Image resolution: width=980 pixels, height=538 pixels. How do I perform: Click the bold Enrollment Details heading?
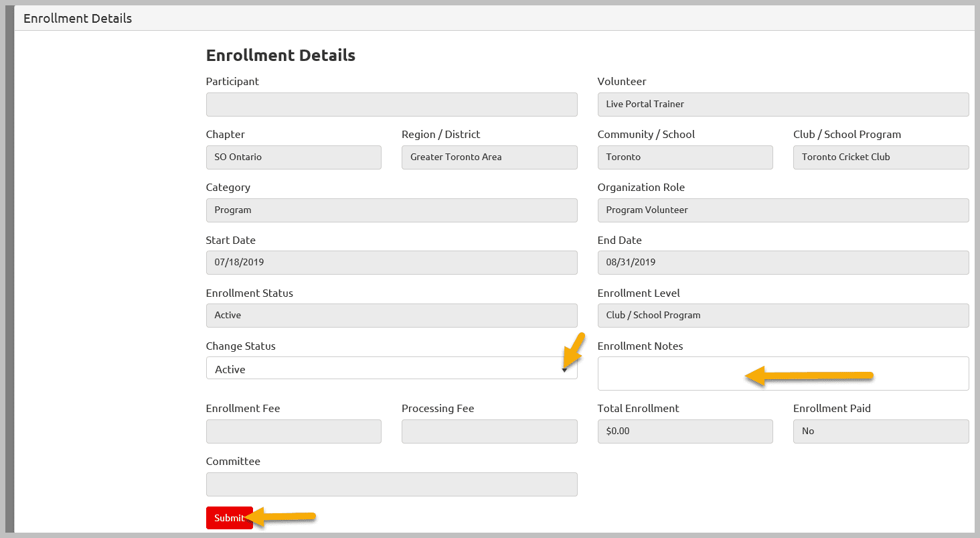(280, 56)
